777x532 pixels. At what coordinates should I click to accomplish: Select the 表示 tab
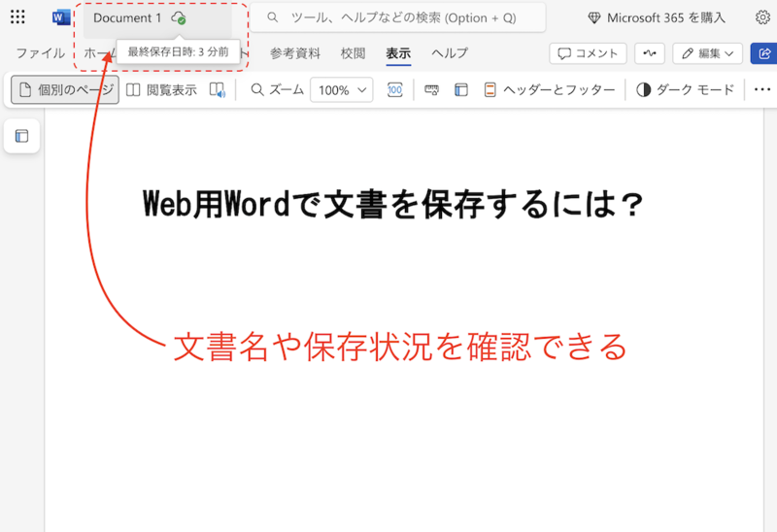[398, 53]
